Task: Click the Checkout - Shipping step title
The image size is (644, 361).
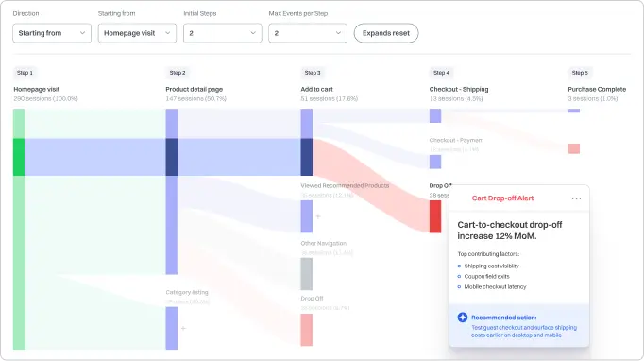Action: point(459,89)
